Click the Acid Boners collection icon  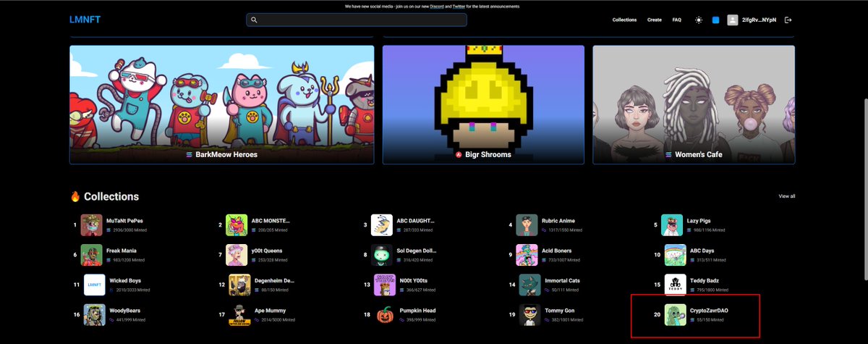pyautogui.click(x=527, y=255)
